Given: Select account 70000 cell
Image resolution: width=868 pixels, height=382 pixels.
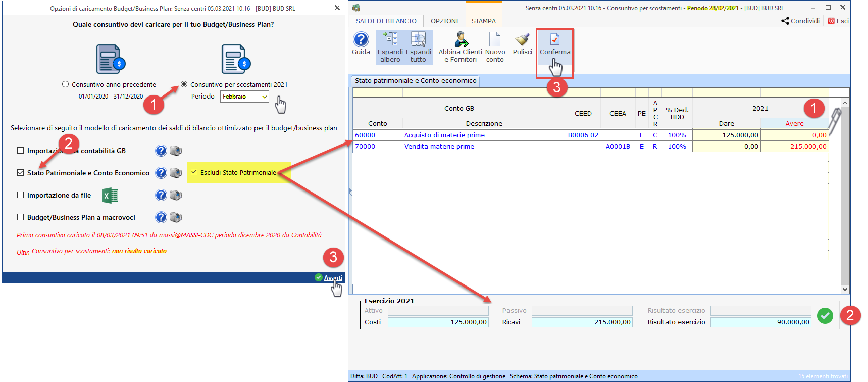Looking at the screenshot, I should (x=378, y=147).
